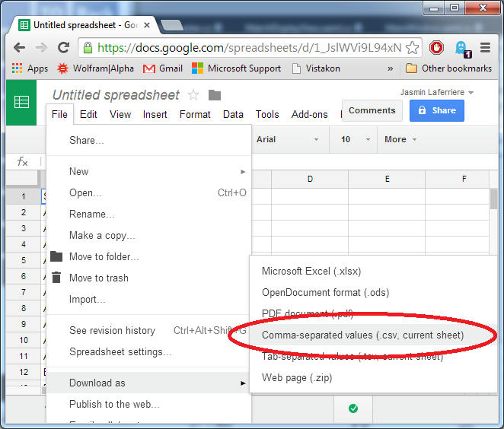Open the Chrome hamburger menu
504x429 pixels.
click(486, 47)
